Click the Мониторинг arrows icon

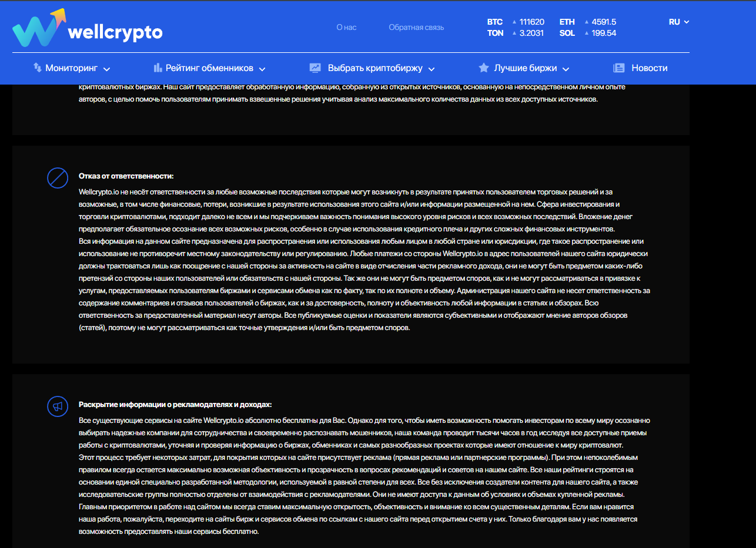point(37,68)
